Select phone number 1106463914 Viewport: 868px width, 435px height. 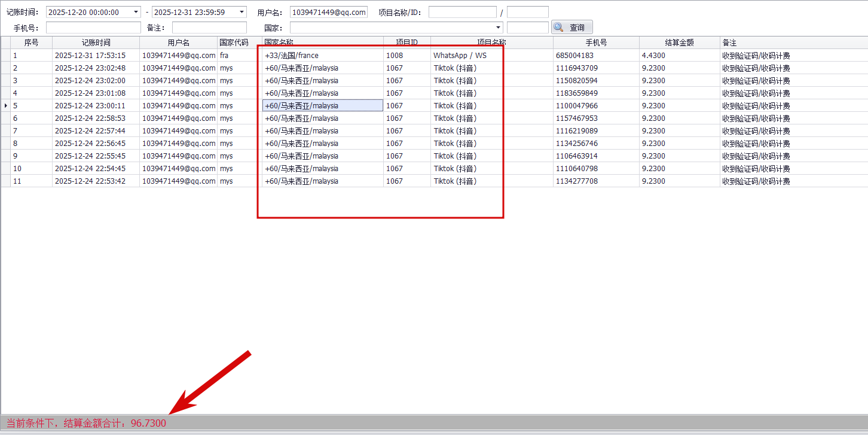596,156
